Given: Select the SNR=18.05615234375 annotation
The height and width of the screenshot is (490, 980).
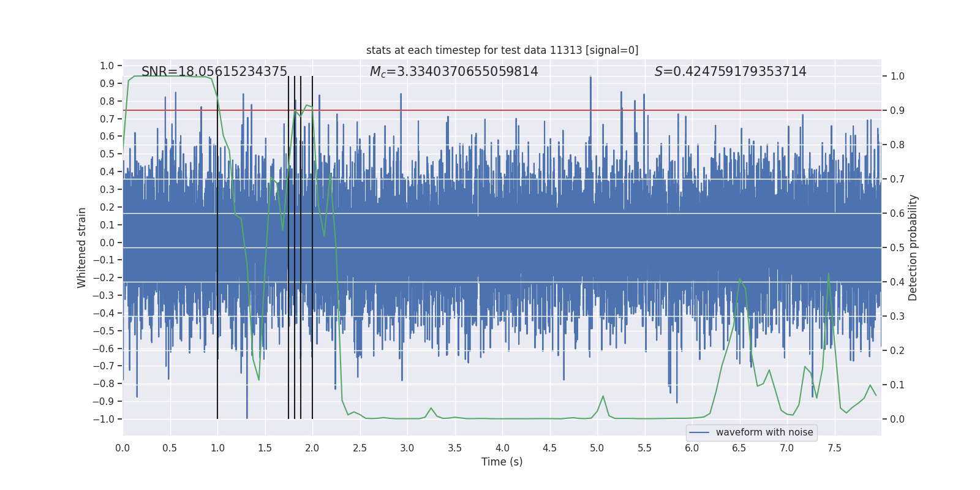Looking at the screenshot, I should (214, 72).
